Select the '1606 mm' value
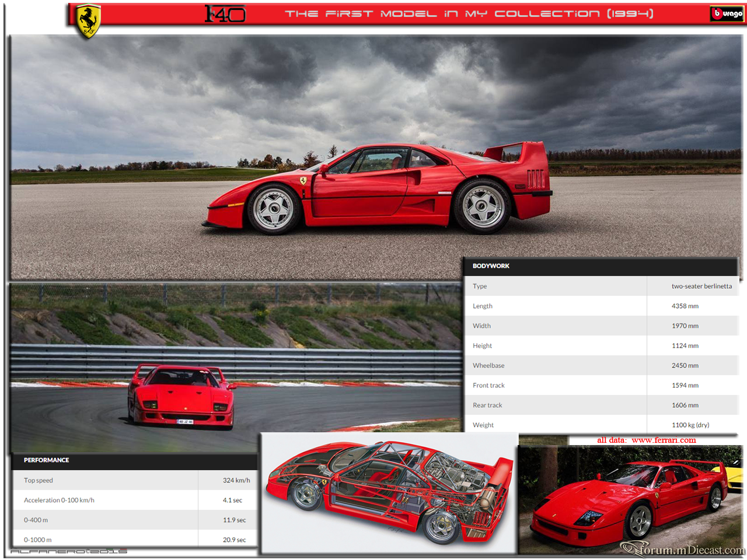This screenshot has height=560, width=747. (685, 405)
